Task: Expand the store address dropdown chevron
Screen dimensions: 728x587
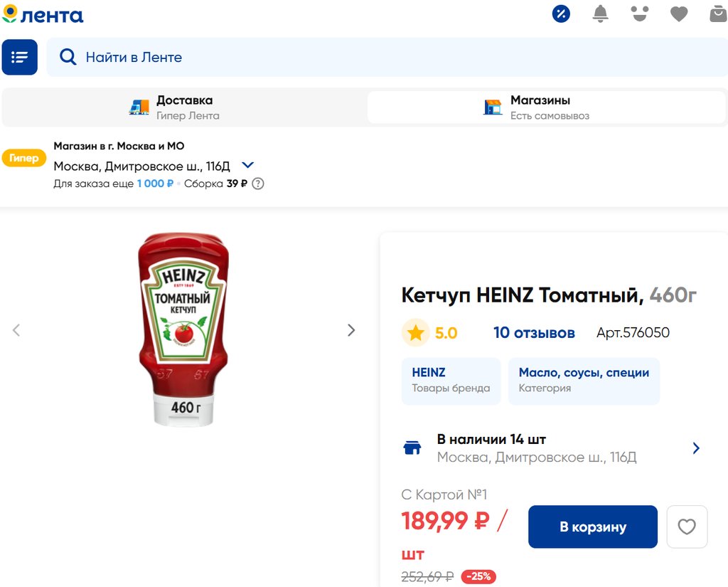Action: (248, 165)
